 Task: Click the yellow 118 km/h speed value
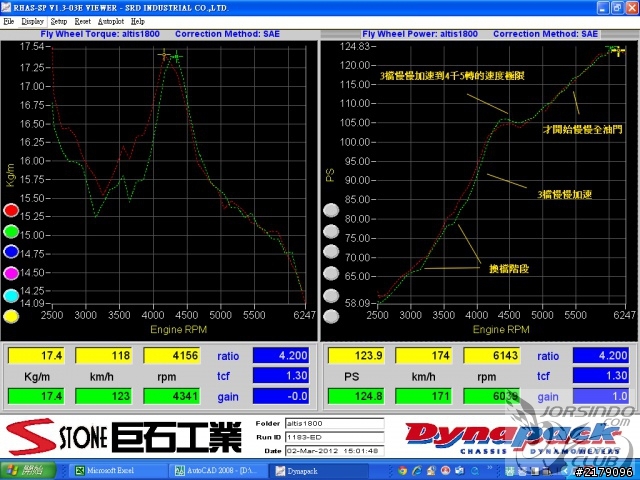pyautogui.click(x=104, y=356)
